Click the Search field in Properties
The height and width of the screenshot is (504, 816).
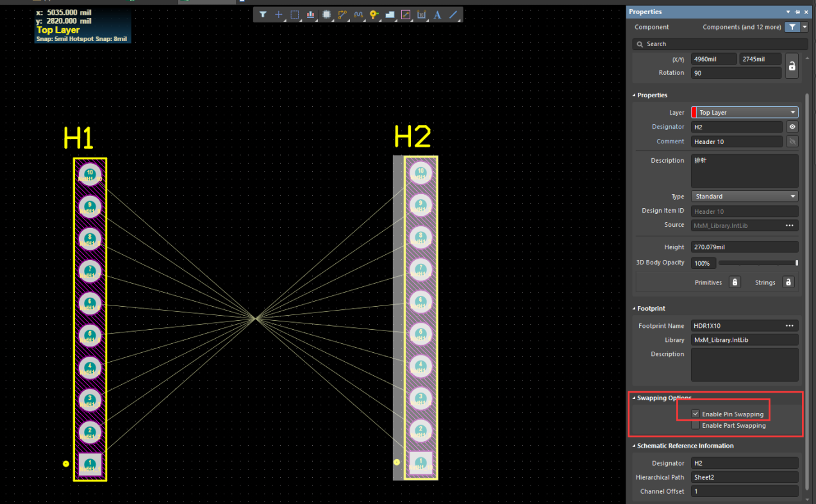click(720, 44)
